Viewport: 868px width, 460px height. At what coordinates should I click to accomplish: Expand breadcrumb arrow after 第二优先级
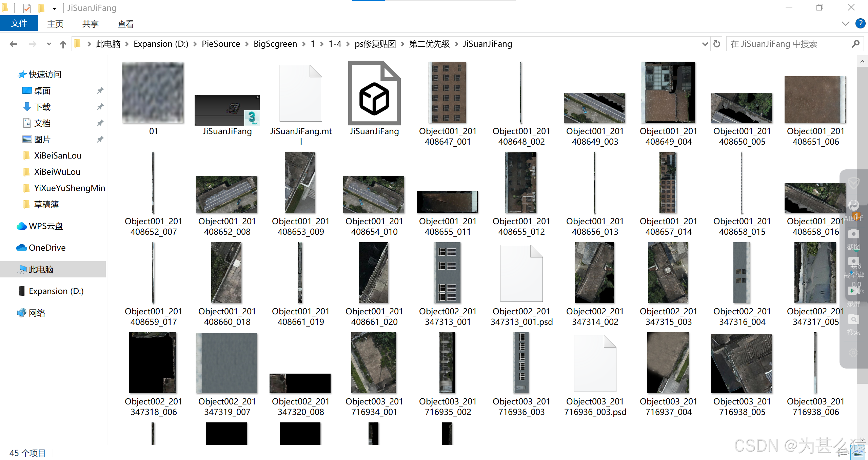(x=456, y=44)
